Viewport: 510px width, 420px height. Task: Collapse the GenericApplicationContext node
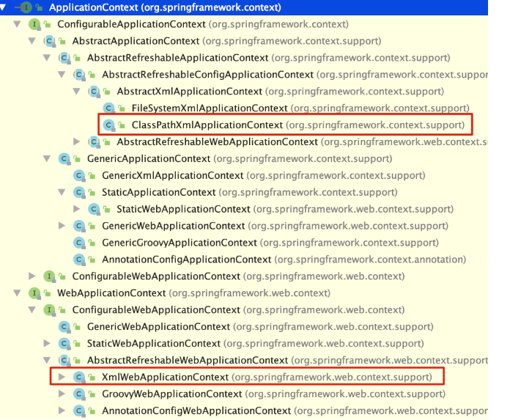47,158
